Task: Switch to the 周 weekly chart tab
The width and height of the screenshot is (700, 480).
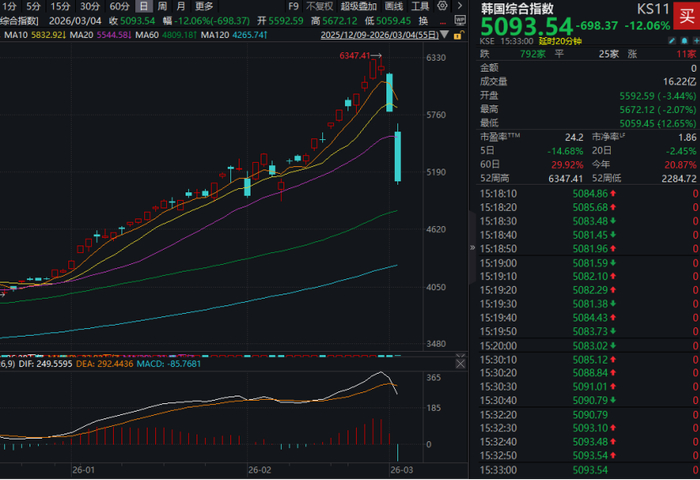Action: coord(162,6)
